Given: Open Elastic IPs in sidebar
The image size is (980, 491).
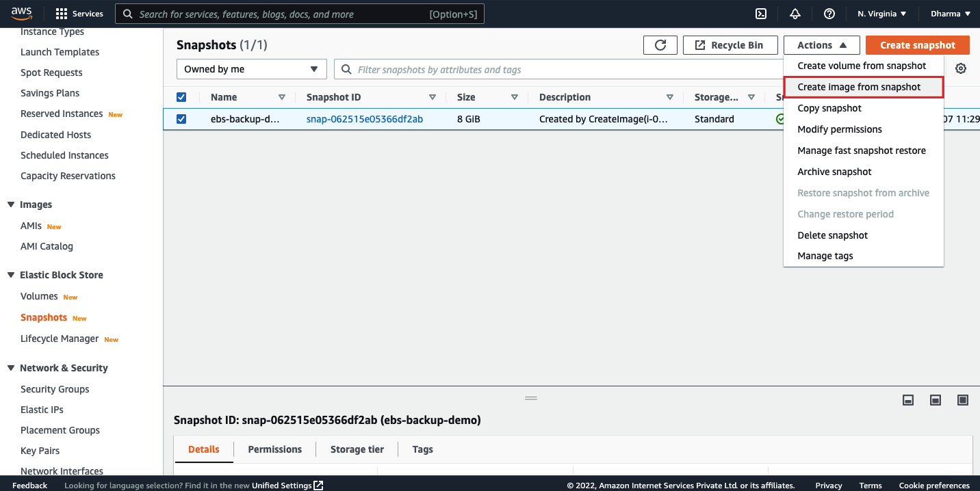Looking at the screenshot, I should (42, 410).
